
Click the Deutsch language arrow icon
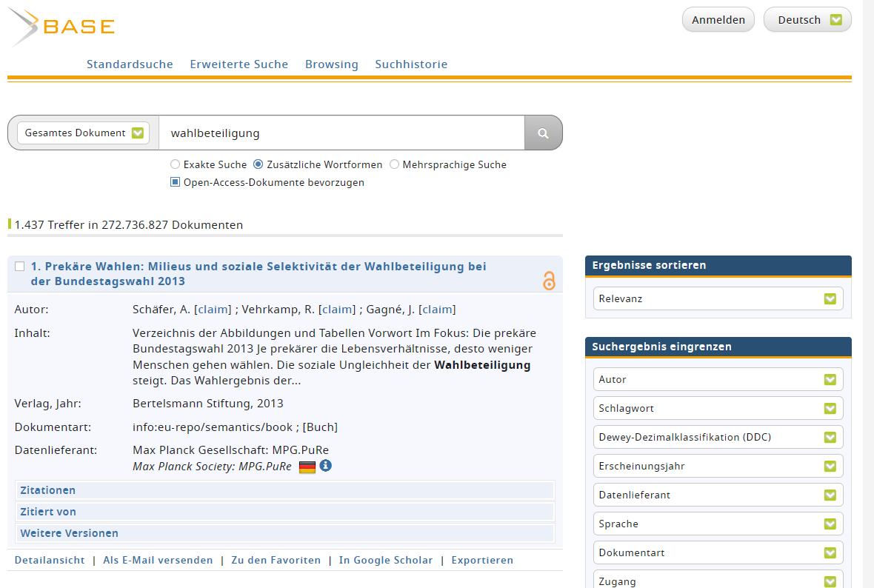pos(835,20)
